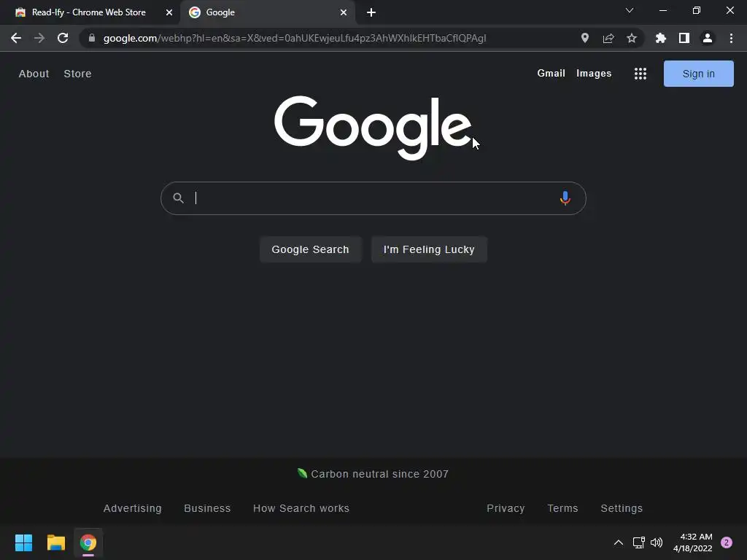View site info via the lock icon
This screenshot has width=747, height=560.
tap(92, 38)
